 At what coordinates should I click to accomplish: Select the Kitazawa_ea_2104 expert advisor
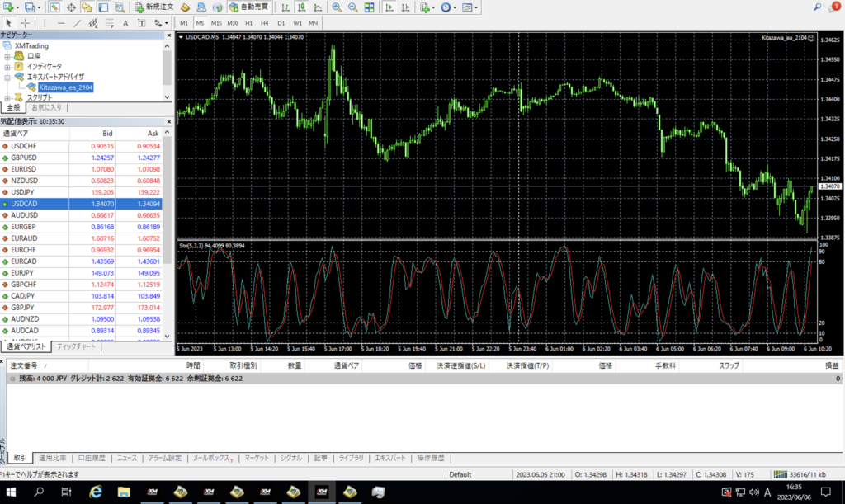pyautogui.click(x=66, y=87)
